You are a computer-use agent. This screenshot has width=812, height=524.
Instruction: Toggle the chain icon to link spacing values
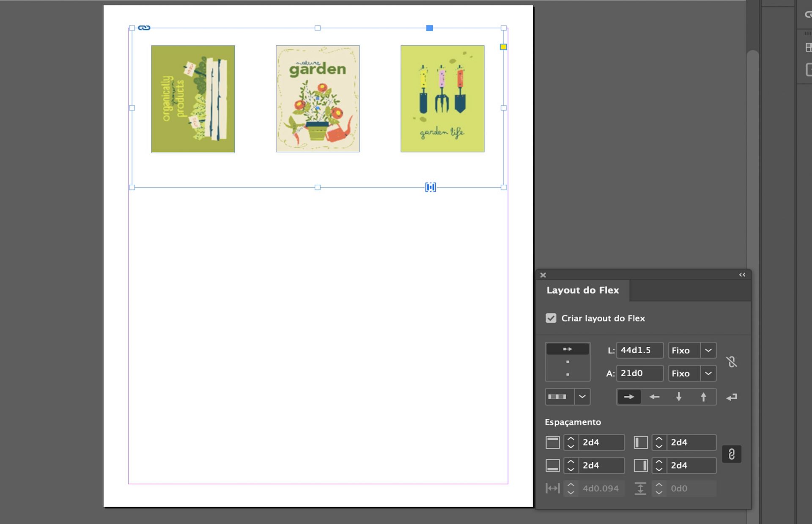coord(732,455)
